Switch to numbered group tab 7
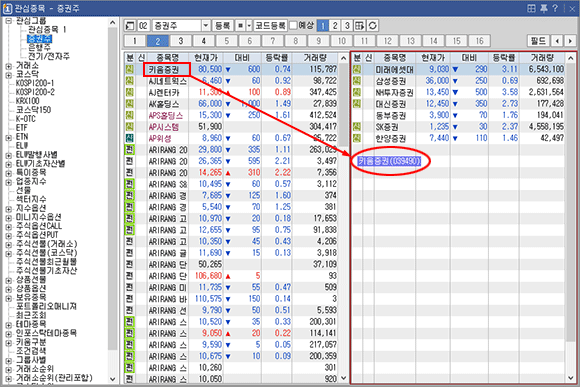The width and height of the screenshot is (580, 387). pyautogui.click(x=273, y=41)
